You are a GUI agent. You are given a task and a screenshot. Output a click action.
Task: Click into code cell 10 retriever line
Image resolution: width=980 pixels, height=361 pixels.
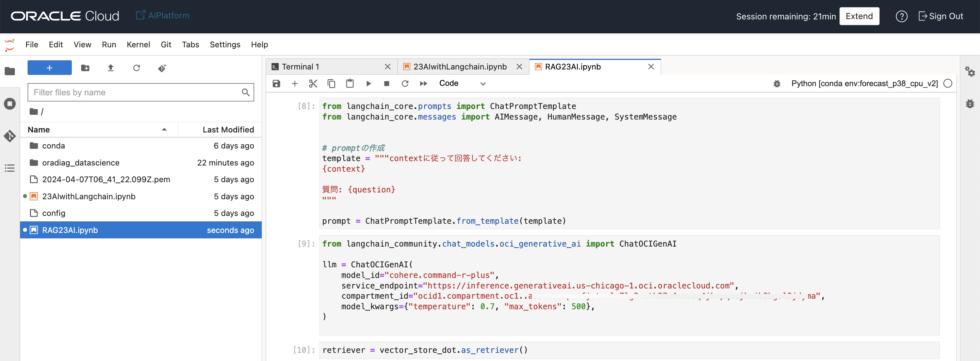pos(630,350)
